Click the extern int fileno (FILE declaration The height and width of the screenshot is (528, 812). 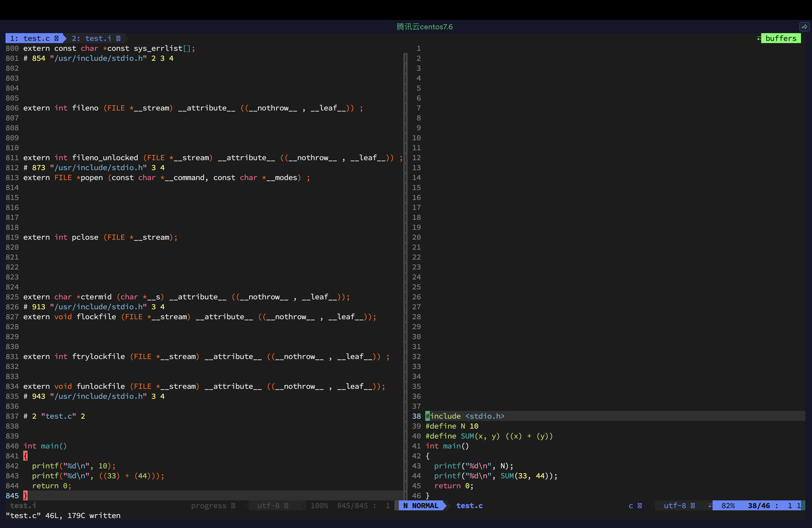(193, 108)
